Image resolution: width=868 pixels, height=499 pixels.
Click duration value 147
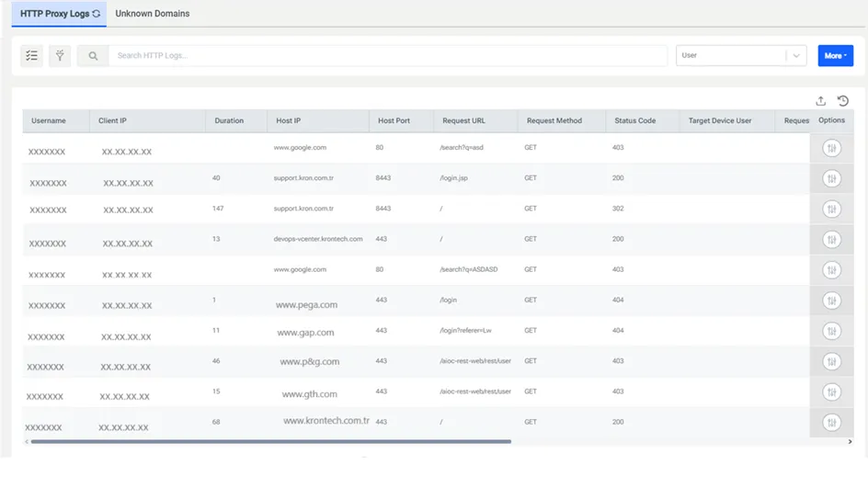pyautogui.click(x=218, y=209)
